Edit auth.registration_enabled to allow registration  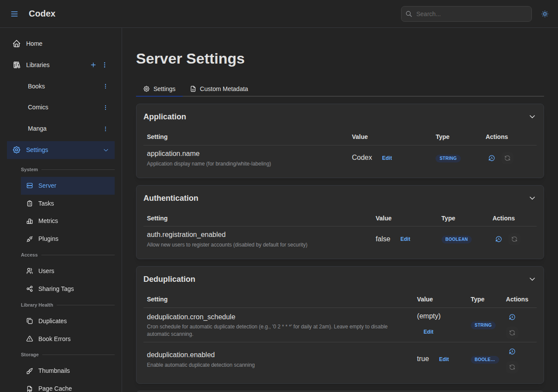tap(405, 239)
